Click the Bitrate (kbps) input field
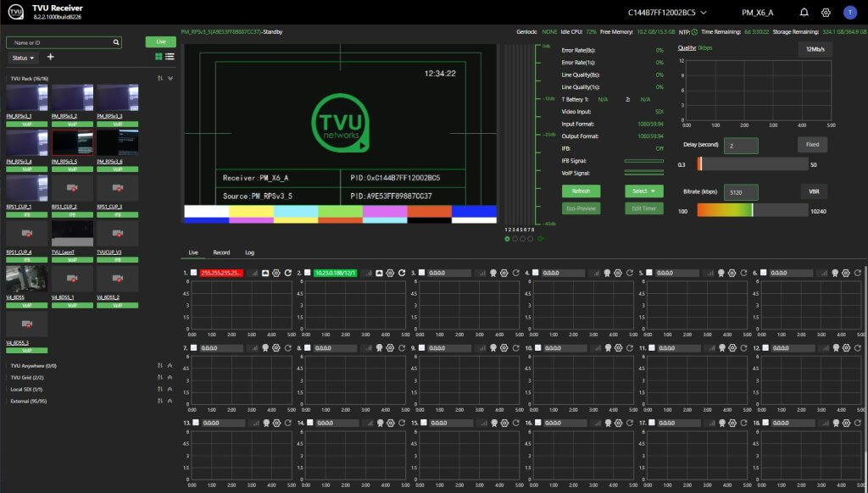This screenshot has height=493, width=868. [x=741, y=192]
